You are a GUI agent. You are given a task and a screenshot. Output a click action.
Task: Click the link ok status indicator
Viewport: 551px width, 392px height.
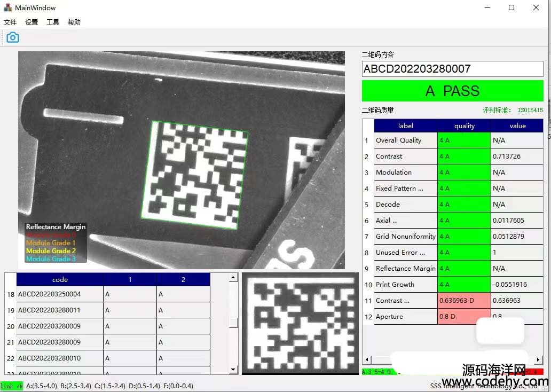coord(12,386)
